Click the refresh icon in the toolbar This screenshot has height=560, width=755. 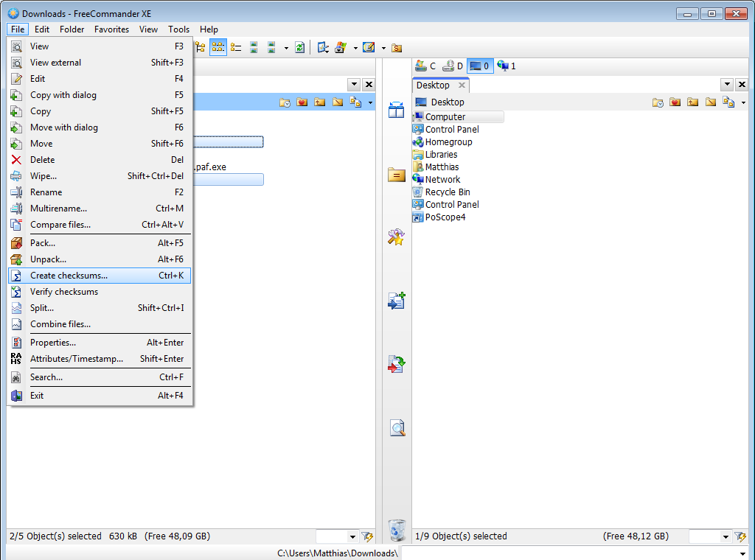coord(299,48)
